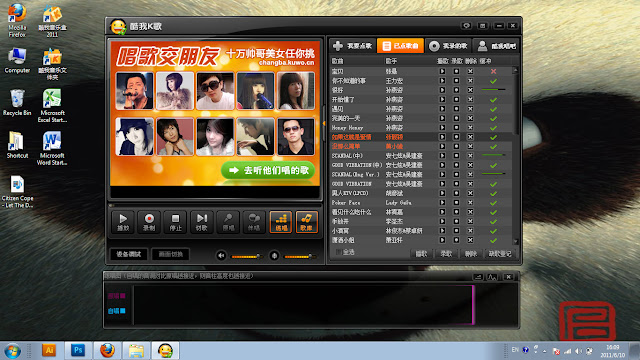Select the Honey Honey song title
Image resolution: width=640 pixels, height=360 pixels.
click(x=347, y=128)
